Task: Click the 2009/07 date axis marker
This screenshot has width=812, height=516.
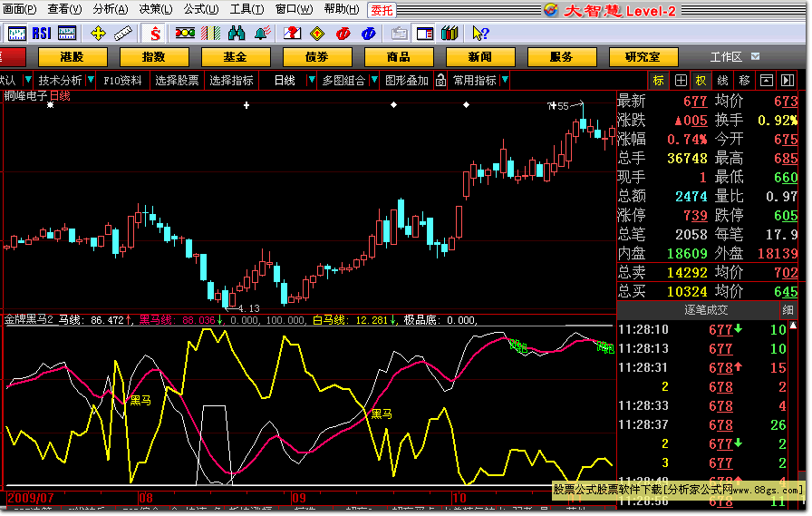Action: [x=31, y=499]
